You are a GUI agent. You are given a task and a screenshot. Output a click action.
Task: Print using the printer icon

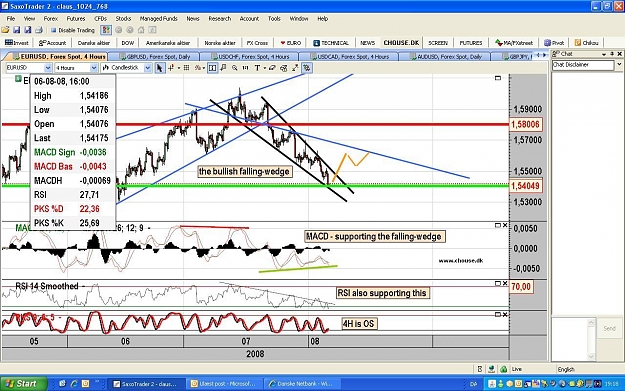tap(39, 30)
